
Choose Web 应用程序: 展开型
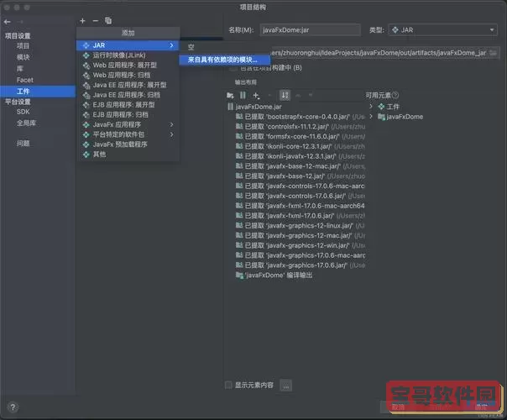(128, 65)
